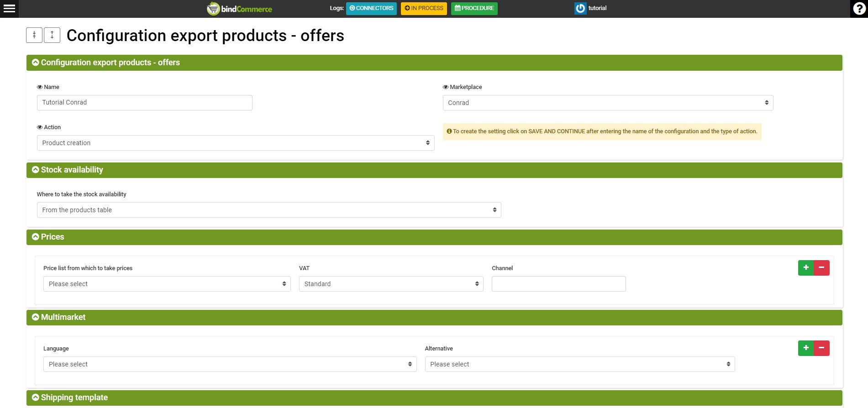Click the collapse all sections icon
Viewport: 868px width, 408px height.
point(34,35)
